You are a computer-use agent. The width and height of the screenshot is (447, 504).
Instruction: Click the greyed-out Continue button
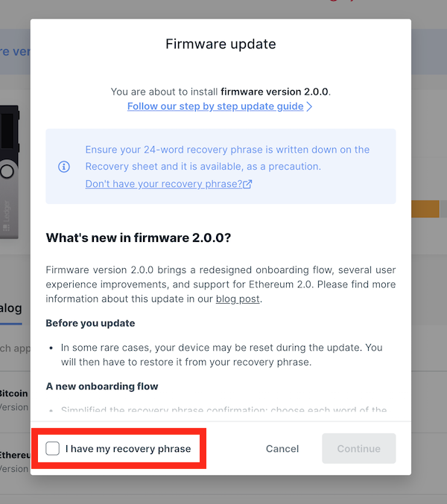[359, 448]
